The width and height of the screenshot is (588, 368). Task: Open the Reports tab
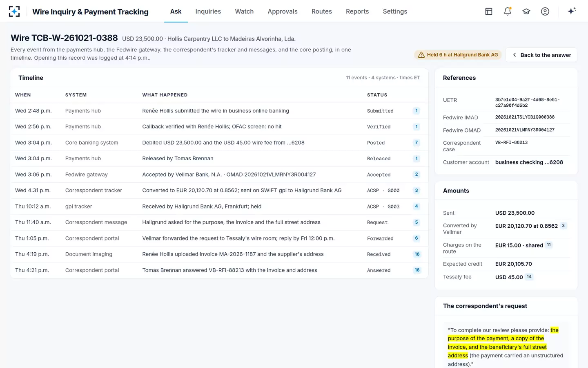[x=357, y=11]
